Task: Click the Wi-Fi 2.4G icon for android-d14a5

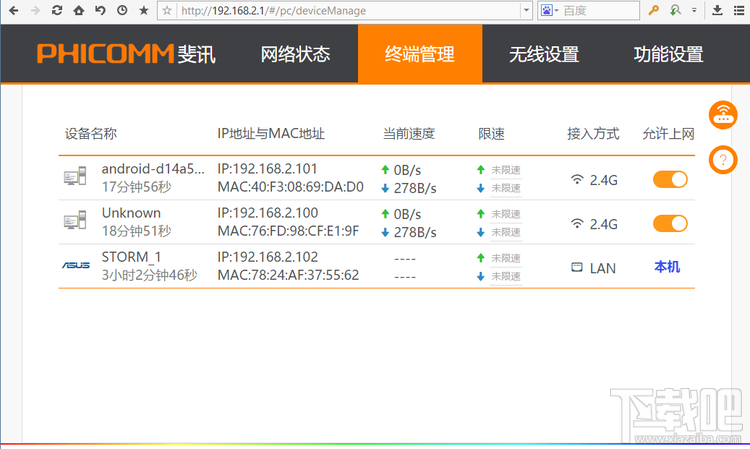Action: pos(577,180)
